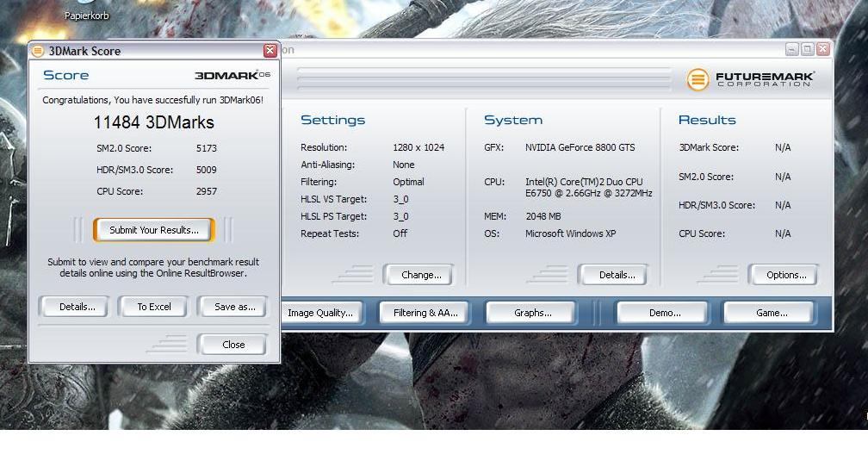
Task: Minimize the main 3DMark window
Action: [x=792, y=49]
